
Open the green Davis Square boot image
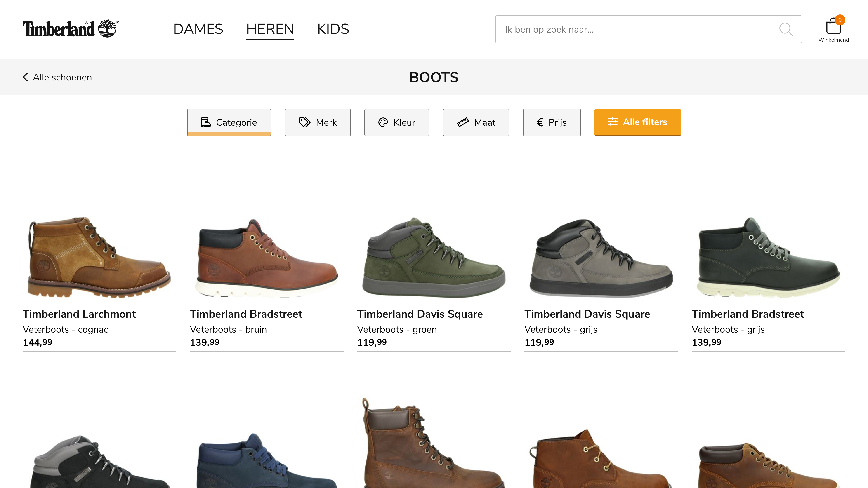(x=434, y=258)
